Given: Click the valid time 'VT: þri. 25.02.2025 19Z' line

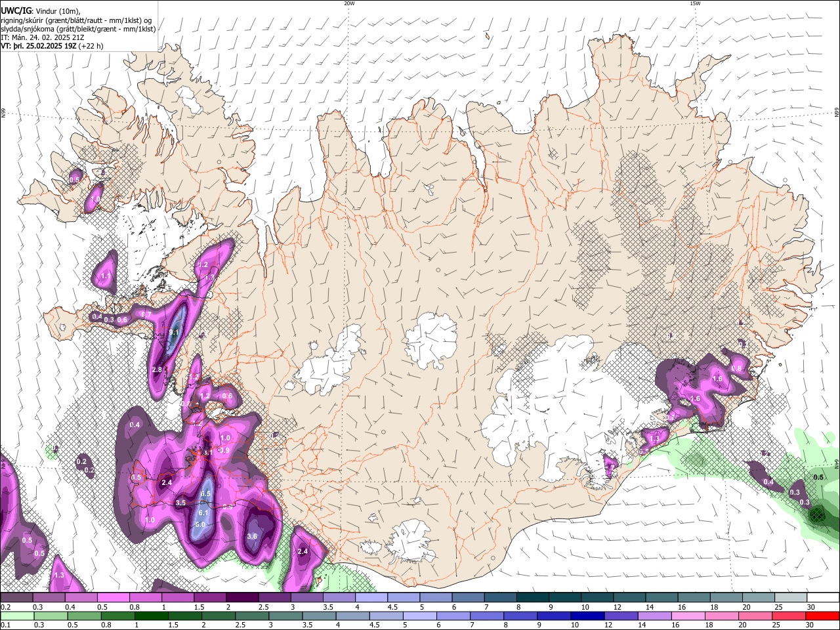Looking at the screenshot, I should point(39,47).
